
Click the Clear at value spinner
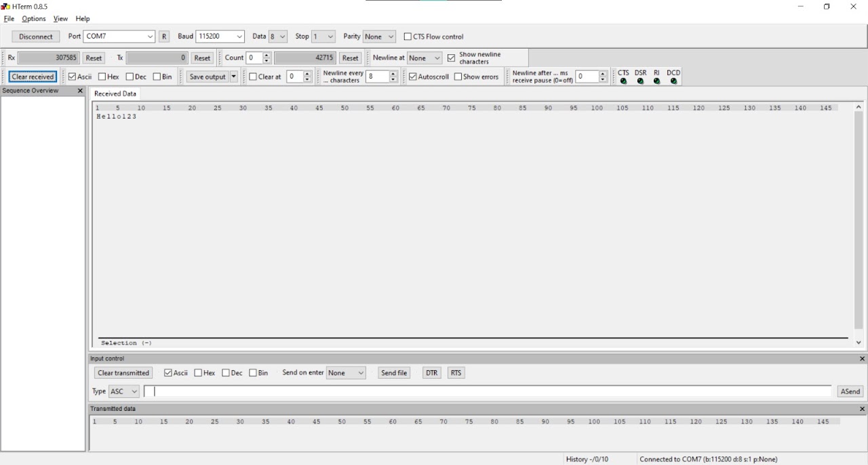[307, 77]
